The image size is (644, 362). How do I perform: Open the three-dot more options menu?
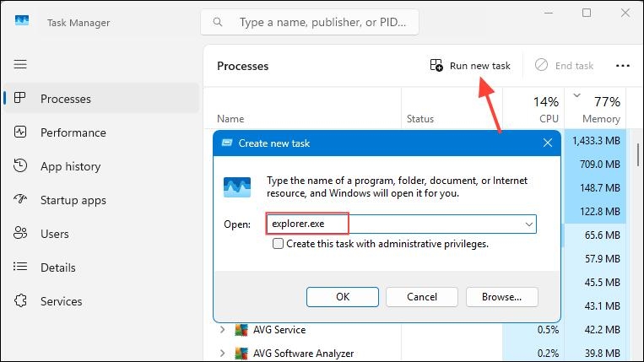click(x=623, y=66)
